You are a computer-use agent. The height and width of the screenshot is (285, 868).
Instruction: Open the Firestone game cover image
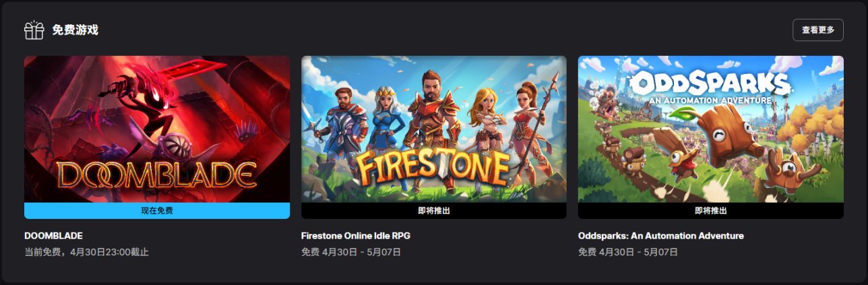434,129
